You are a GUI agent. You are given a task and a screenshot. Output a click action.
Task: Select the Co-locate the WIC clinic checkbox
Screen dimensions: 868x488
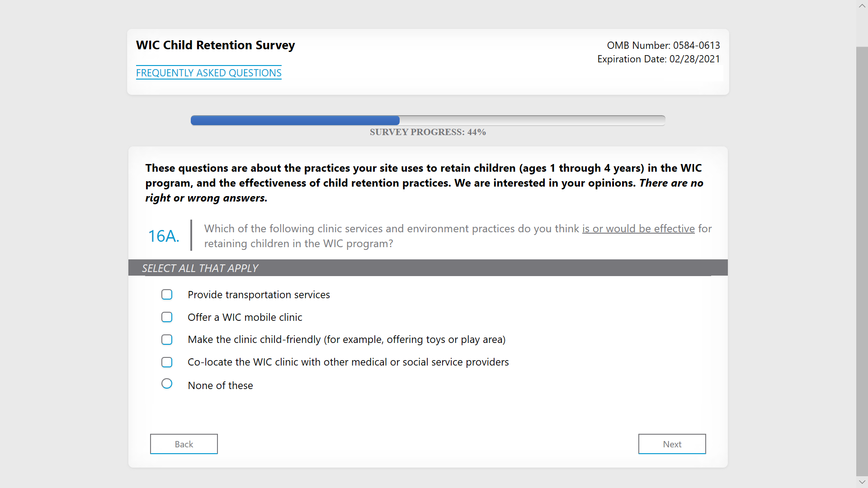pyautogui.click(x=167, y=362)
